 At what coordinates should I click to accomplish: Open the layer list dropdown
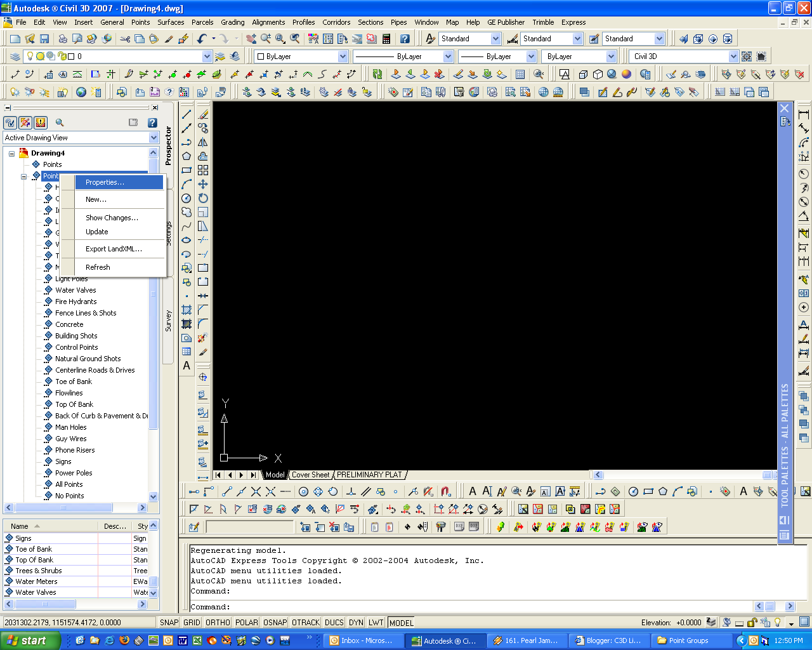tap(207, 56)
